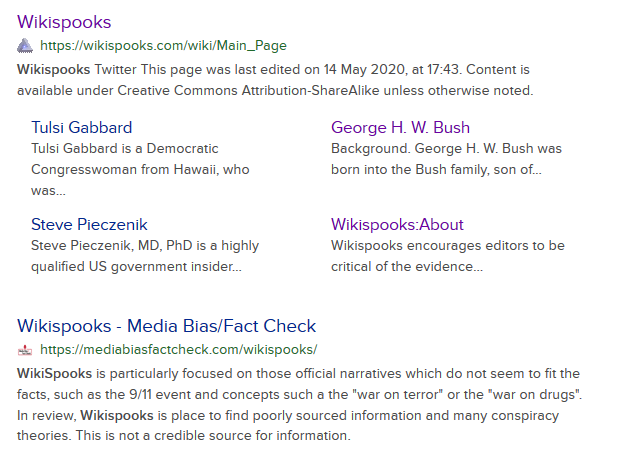Click the Tulsi Gabbard Democratic Congresswoman description
The width and height of the screenshot is (634, 469).
tap(140, 169)
